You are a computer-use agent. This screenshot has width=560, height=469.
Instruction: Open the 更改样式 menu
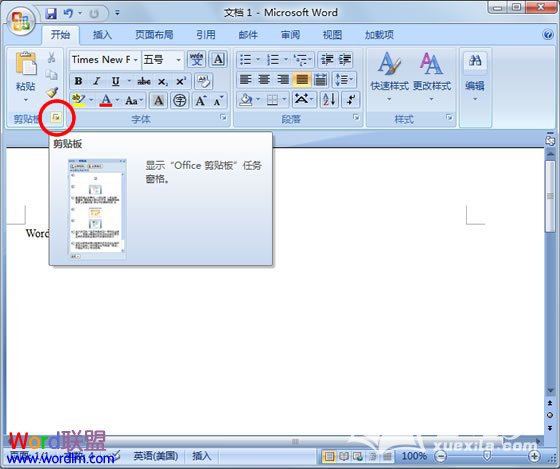[x=431, y=77]
